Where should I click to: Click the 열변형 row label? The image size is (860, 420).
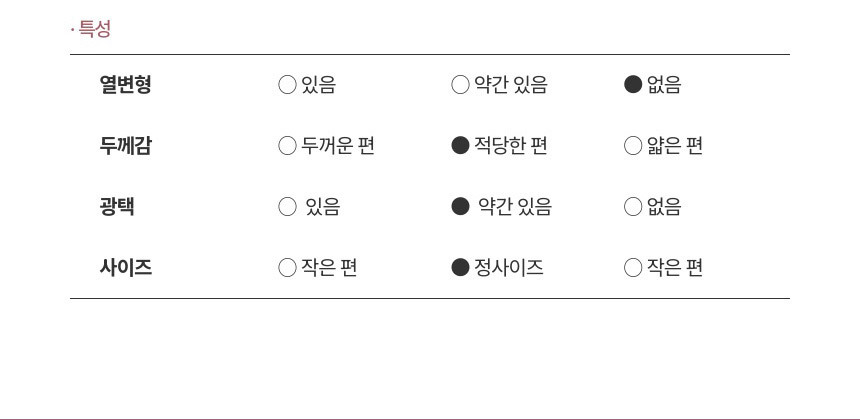pyautogui.click(x=125, y=85)
